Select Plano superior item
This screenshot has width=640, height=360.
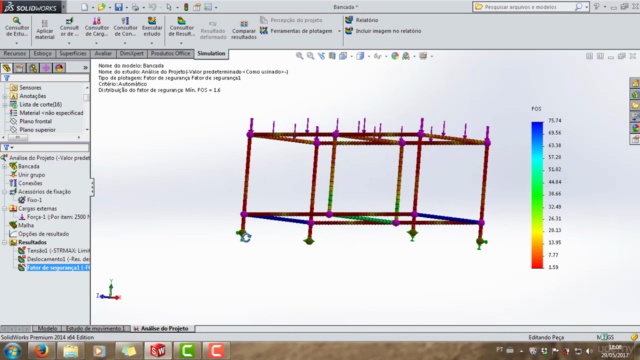(33, 130)
